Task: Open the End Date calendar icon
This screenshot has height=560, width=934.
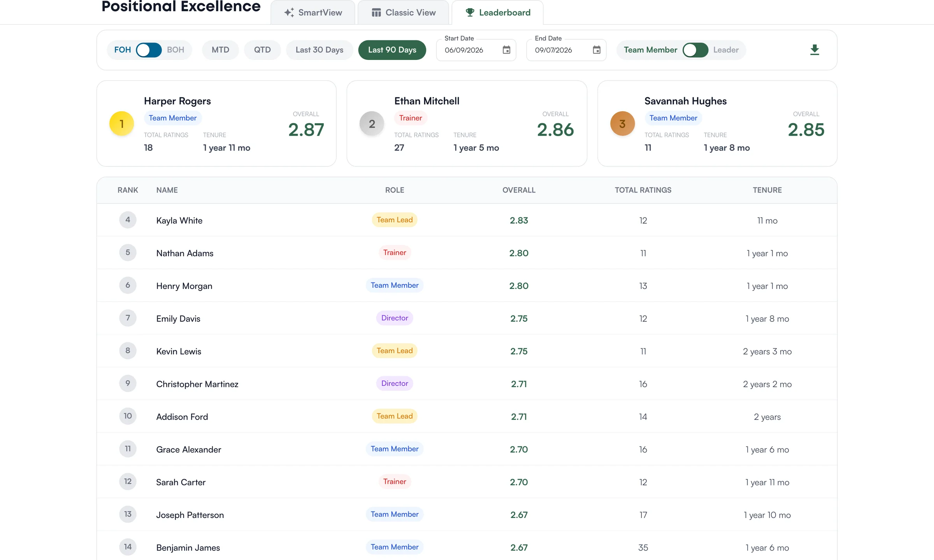Action: 597,50
